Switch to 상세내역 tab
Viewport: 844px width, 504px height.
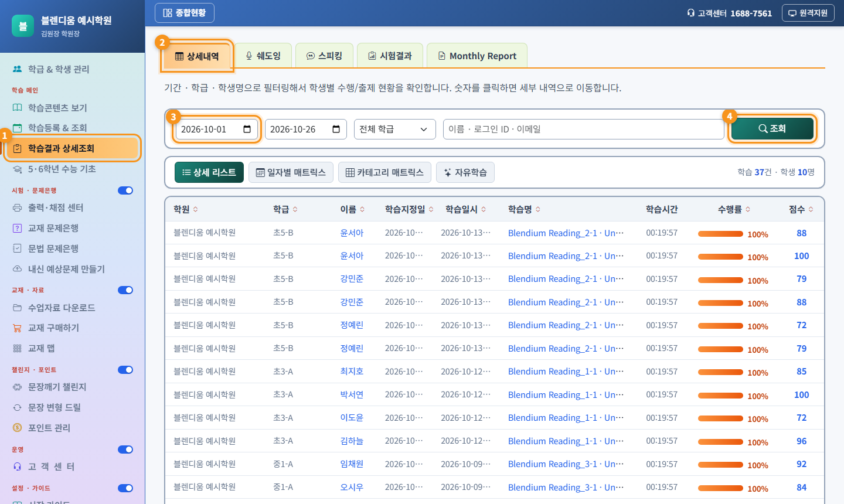[197, 56]
